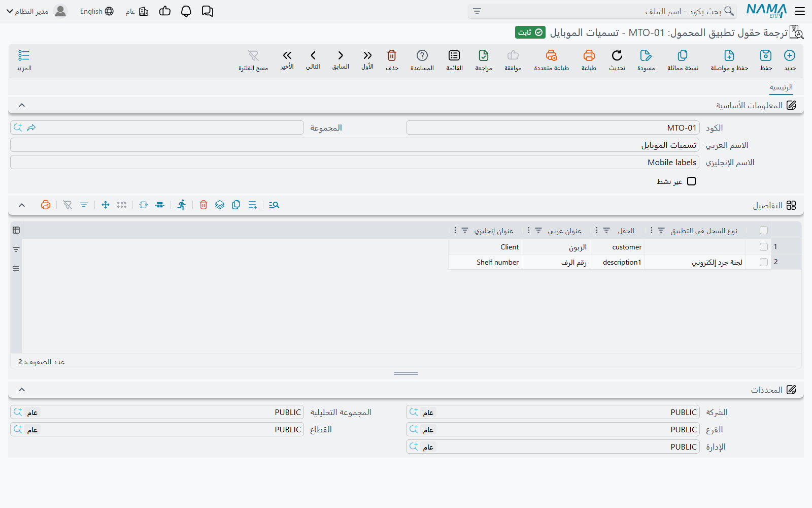Go to the next record (التالي)
Screen dimensions: 812x508
coord(313,60)
